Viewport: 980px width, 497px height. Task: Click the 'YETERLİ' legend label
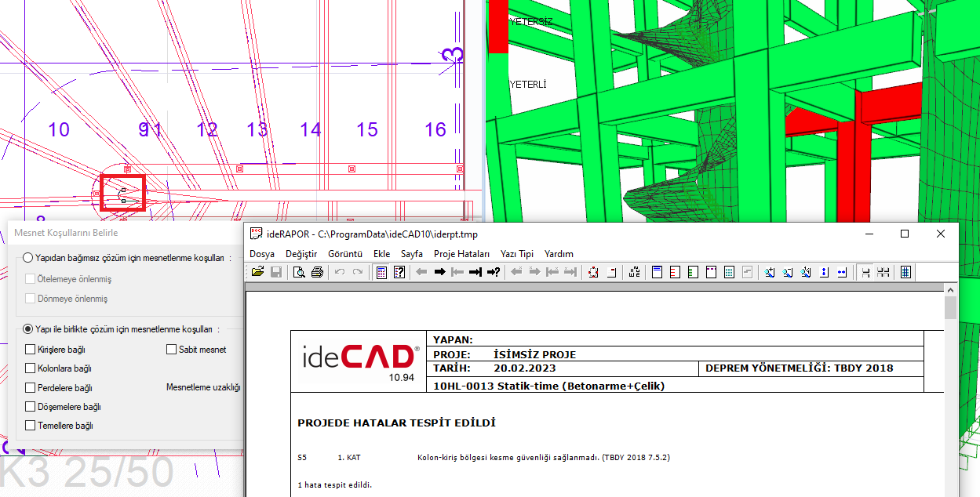pos(528,84)
